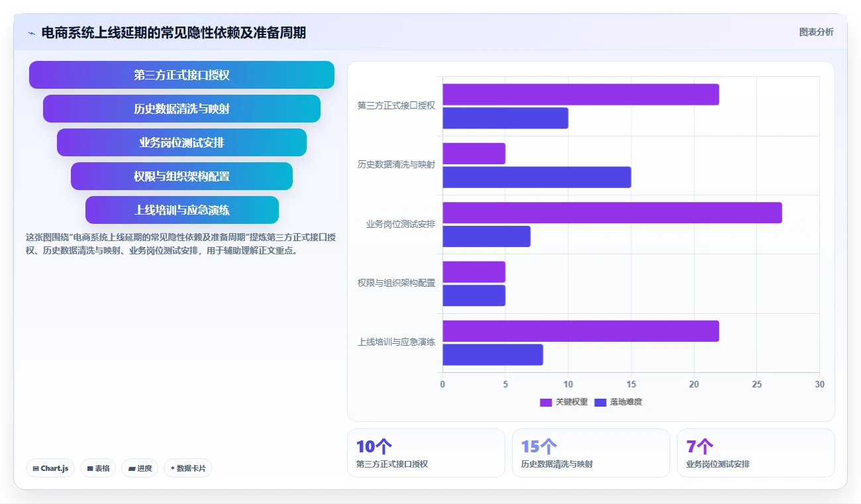Click the 进度 tag
The image size is (861, 504).
pos(140,468)
